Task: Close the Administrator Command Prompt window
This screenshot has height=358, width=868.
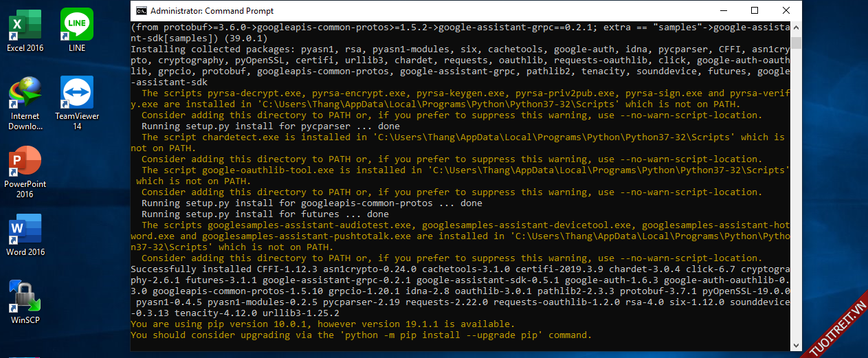Action: [786, 10]
